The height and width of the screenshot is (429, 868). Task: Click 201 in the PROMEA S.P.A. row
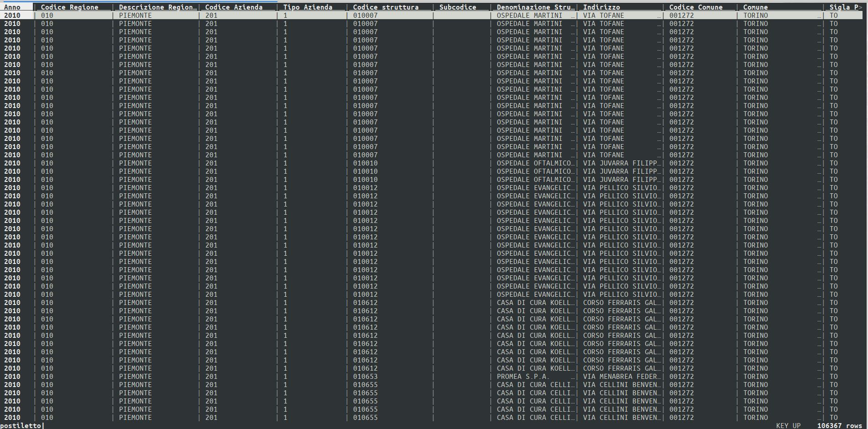211,377
